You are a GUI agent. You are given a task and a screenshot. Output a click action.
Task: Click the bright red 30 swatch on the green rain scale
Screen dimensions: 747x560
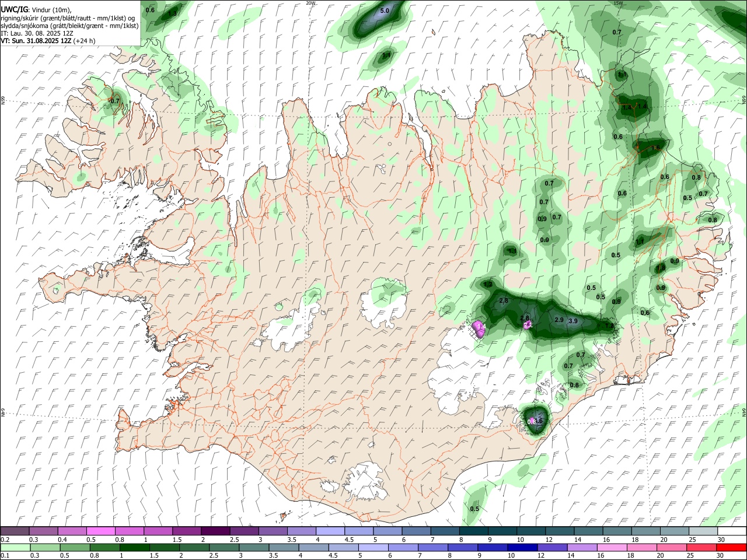732,547
